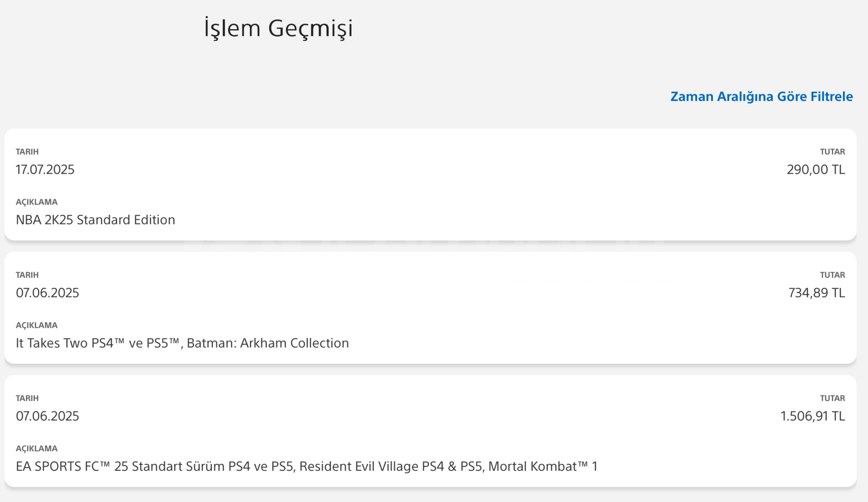Click the AÇIKLAMA label above EA SPORTS FC
Screen dimensions: 868x502
tap(37, 449)
